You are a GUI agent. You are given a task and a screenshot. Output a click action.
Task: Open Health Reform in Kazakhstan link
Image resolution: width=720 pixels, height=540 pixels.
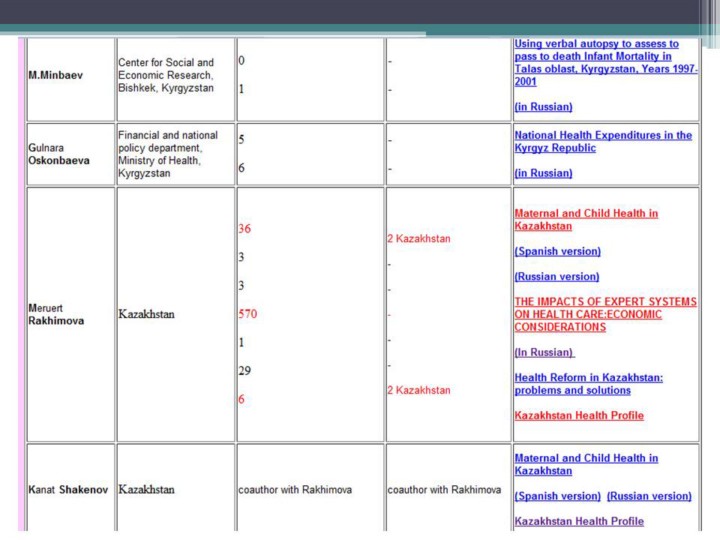pyautogui.click(x=588, y=383)
